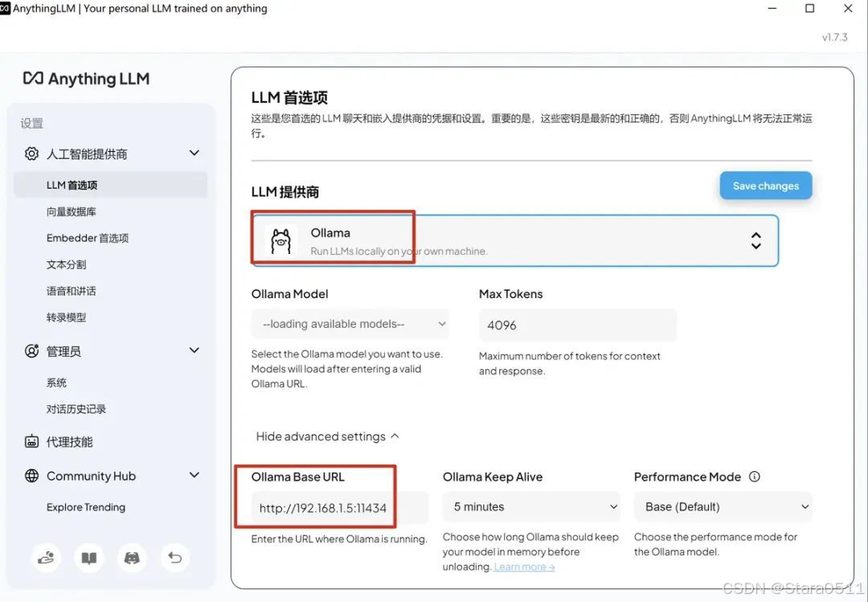Click the app icon in title bar
Screen dimensions: 868x602
(x=5, y=8)
